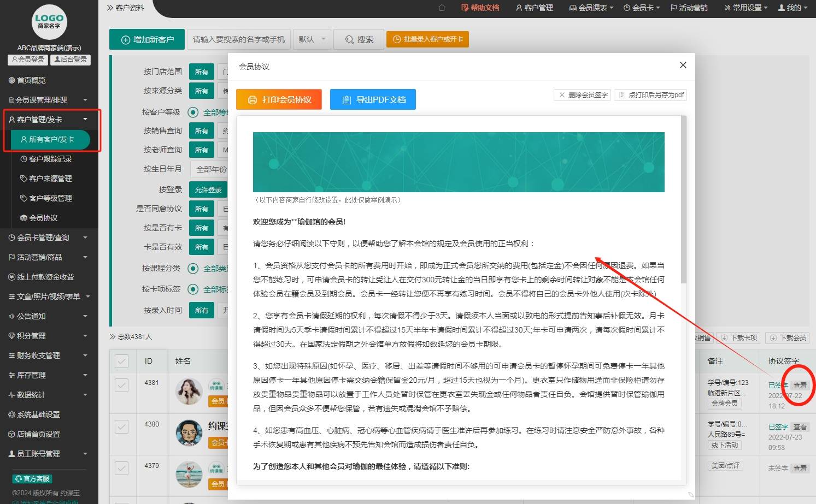
Task: Expand 会员卡管理/查询 sidebar section
Action: [x=49, y=238]
